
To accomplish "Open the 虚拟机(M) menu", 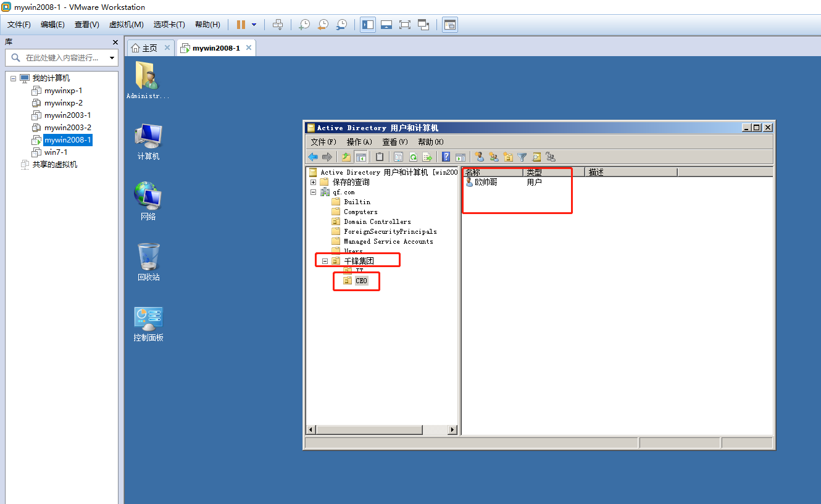I will pyautogui.click(x=126, y=25).
